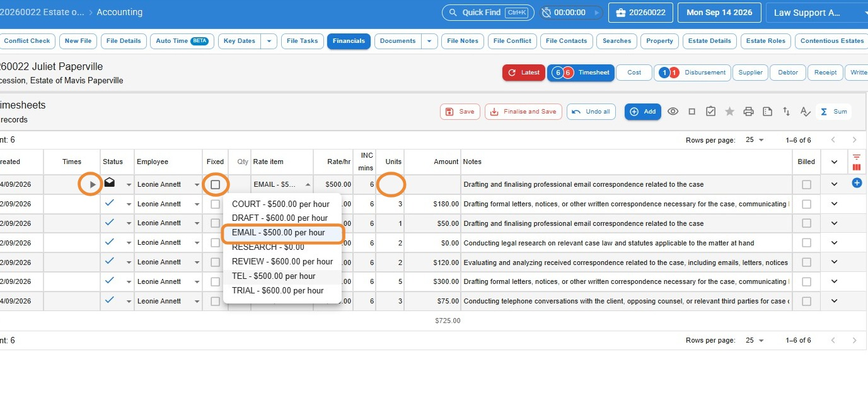This screenshot has width=868, height=395.
Task: Switch to the File Notes tab
Action: coord(463,41)
